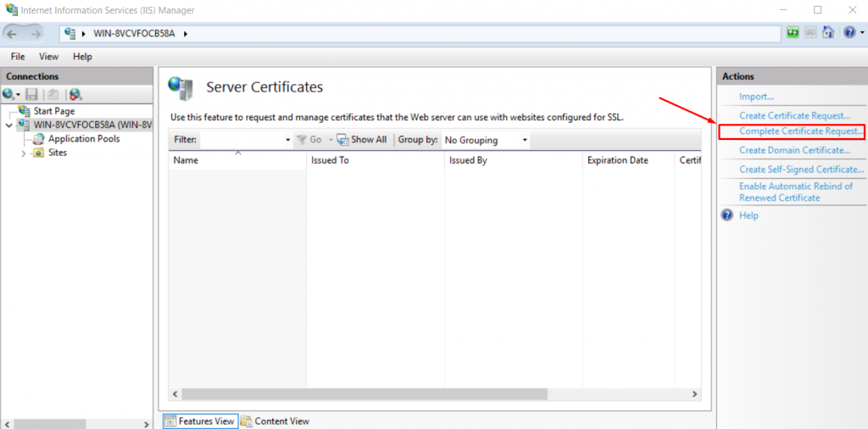Click the Server Certificates feature icon
868x429 pixels.
[181, 87]
